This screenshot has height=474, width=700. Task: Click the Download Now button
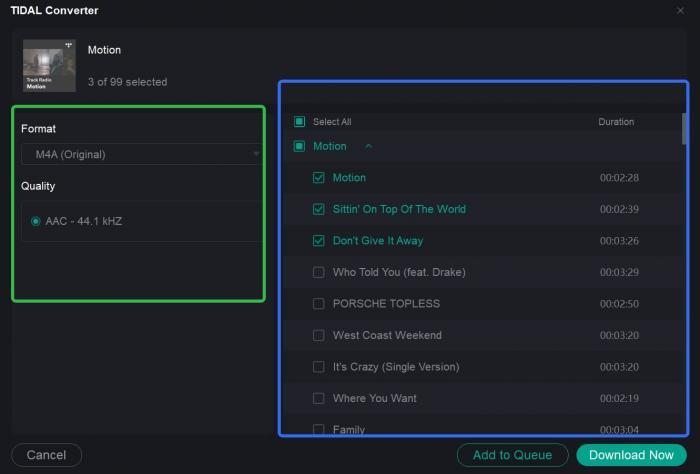631,455
